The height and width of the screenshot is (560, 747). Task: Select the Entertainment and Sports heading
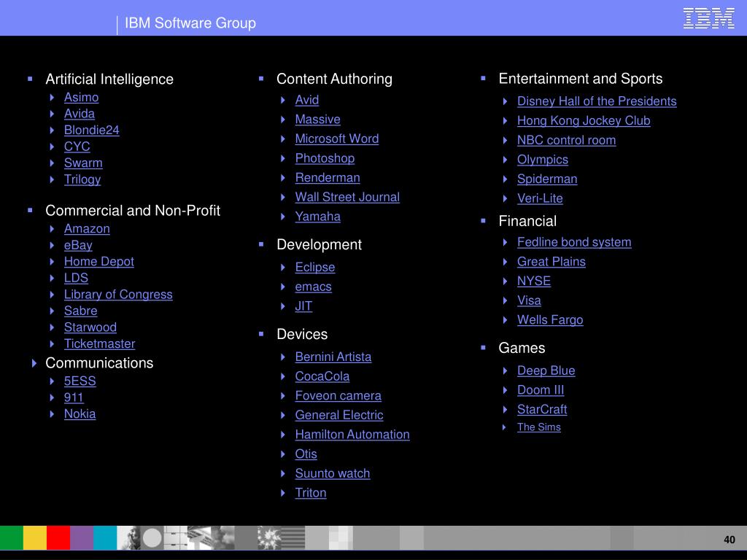pyautogui.click(x=580, y=79)
